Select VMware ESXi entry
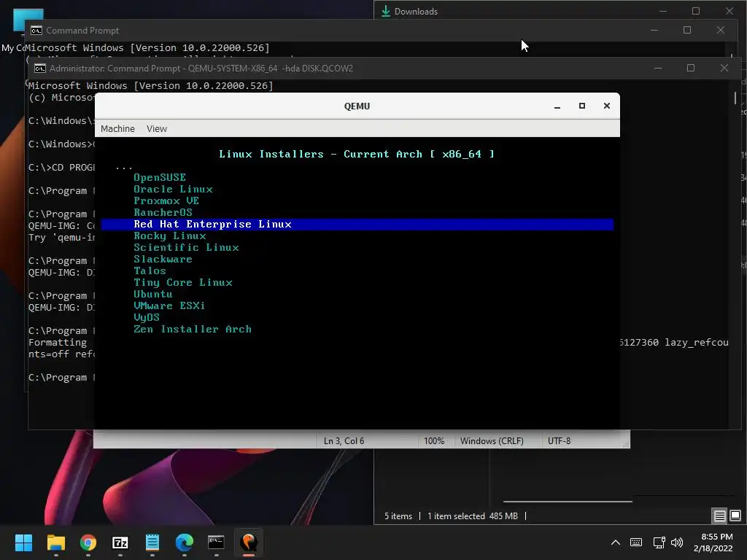This screenshot has width=747, height=560. [x=169, y=306]
